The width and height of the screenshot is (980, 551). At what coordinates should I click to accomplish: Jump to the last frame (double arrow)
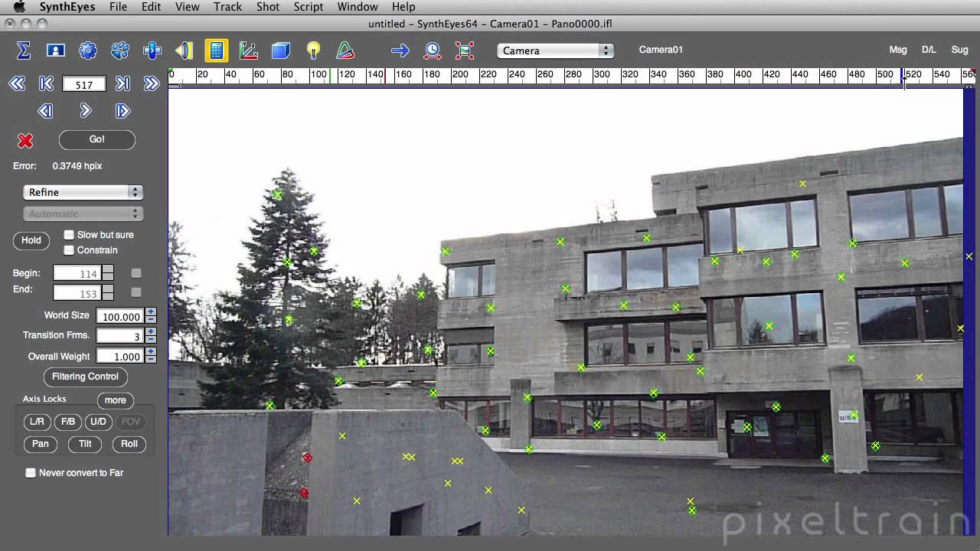click(x=152, y=84)
